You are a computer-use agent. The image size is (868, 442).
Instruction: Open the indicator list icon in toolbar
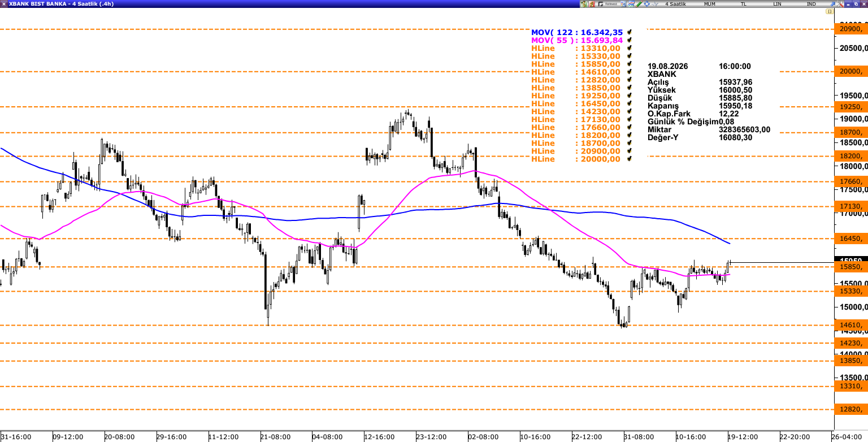pos(623,4)
